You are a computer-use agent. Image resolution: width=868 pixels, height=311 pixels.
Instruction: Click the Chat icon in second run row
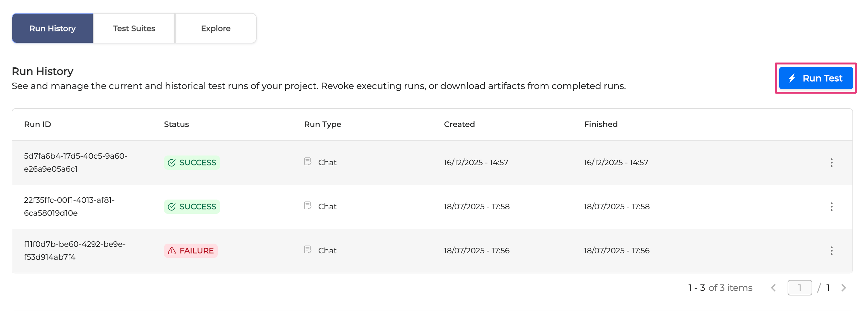coord(308,206)
